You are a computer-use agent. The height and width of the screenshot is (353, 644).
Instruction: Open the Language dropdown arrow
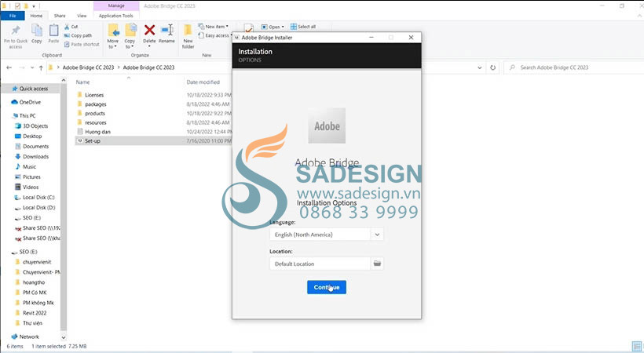pos(377,235)
